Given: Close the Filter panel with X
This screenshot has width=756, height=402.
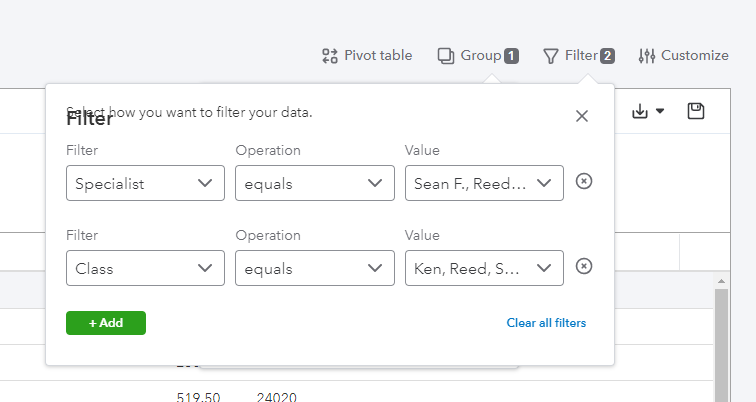Looking at the screenshot, I should click(582, 116).
